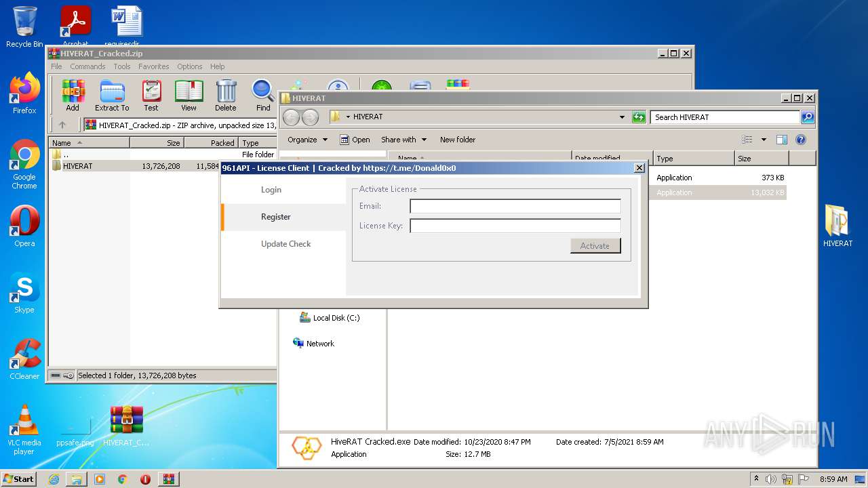Image resolution: width=868 pixels, height=488 pixels.
Task: Toggle the preview pane icon
Action: pyautogui.click(x=782, y=140)
